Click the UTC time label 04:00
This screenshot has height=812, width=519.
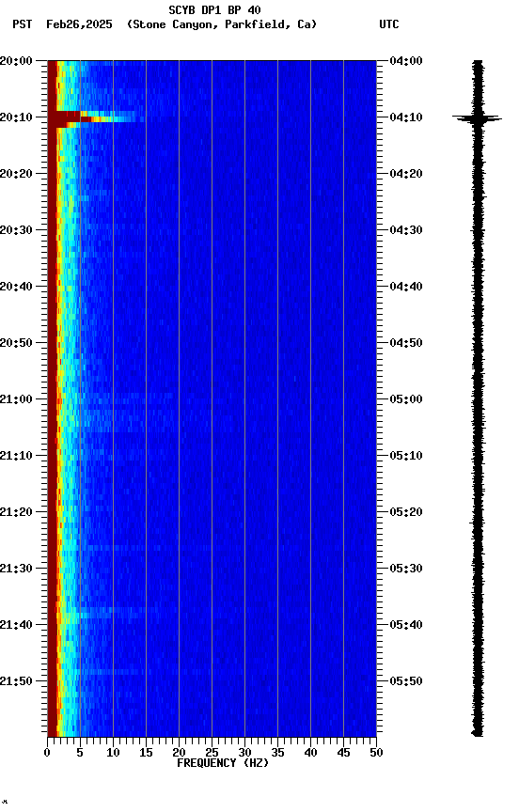[x=406, y=61]
